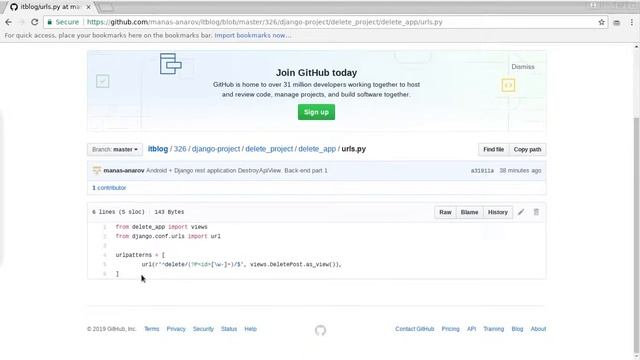The width and height of the screenshot is (640, 360).
Task: Bookmark page with star icon
Action: pyautogui.click(x=601, y=22)
